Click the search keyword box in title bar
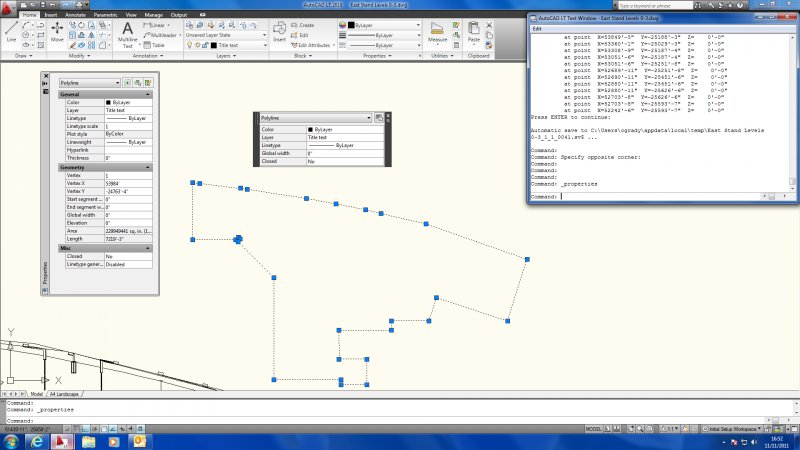 point(655,5)
